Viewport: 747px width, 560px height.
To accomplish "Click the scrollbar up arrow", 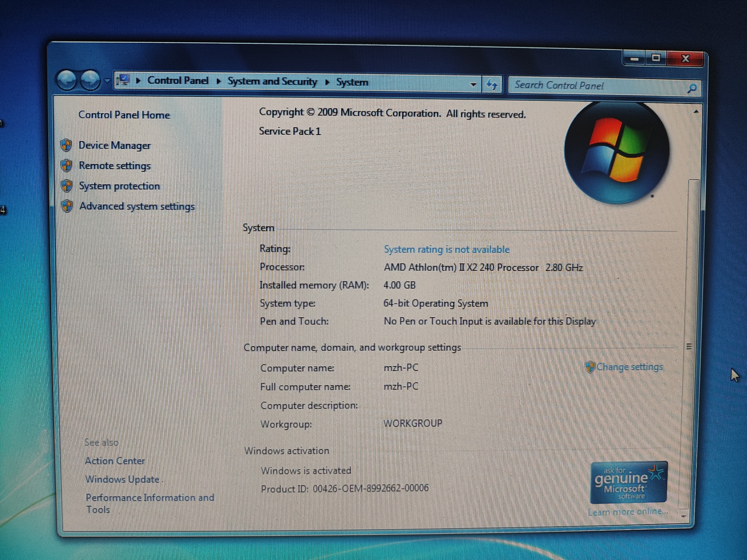I will pyautogui.click(x=696, y=112).
